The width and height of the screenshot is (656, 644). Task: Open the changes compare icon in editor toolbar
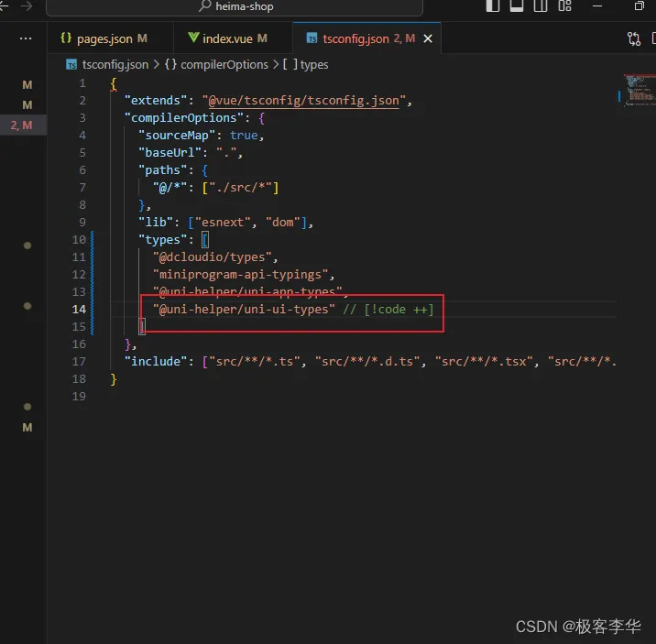pos(633,38)
